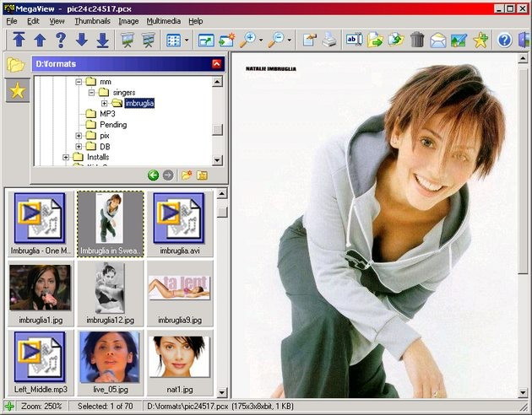Click the green plus status bar icon
The width and height of the screenshot is (532, 415).
point(9,406)
